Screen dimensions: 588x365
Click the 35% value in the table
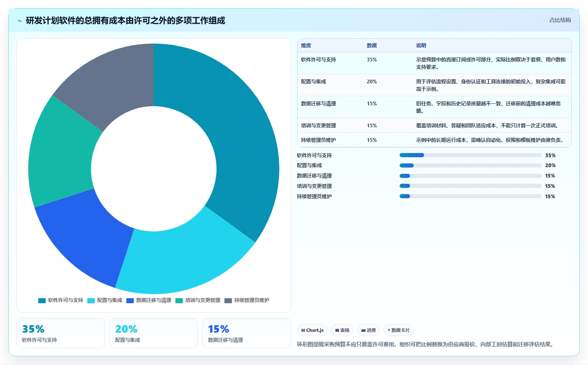point(372,60)
